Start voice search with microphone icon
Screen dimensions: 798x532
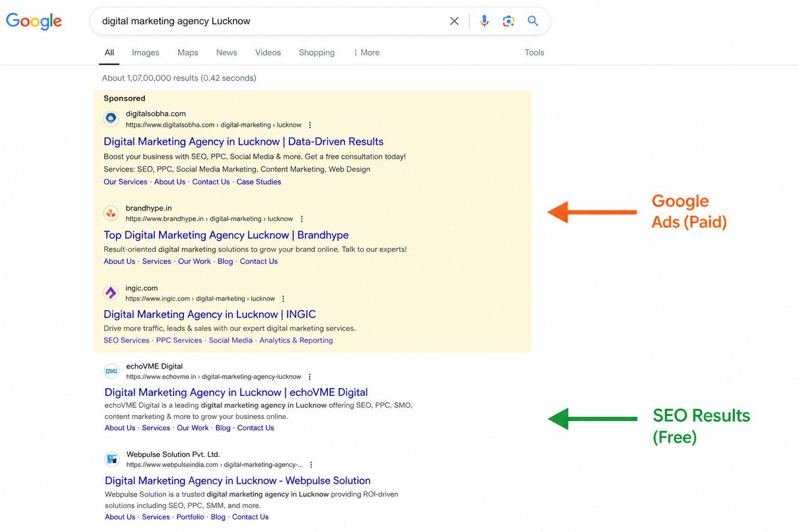pos(484,21)
